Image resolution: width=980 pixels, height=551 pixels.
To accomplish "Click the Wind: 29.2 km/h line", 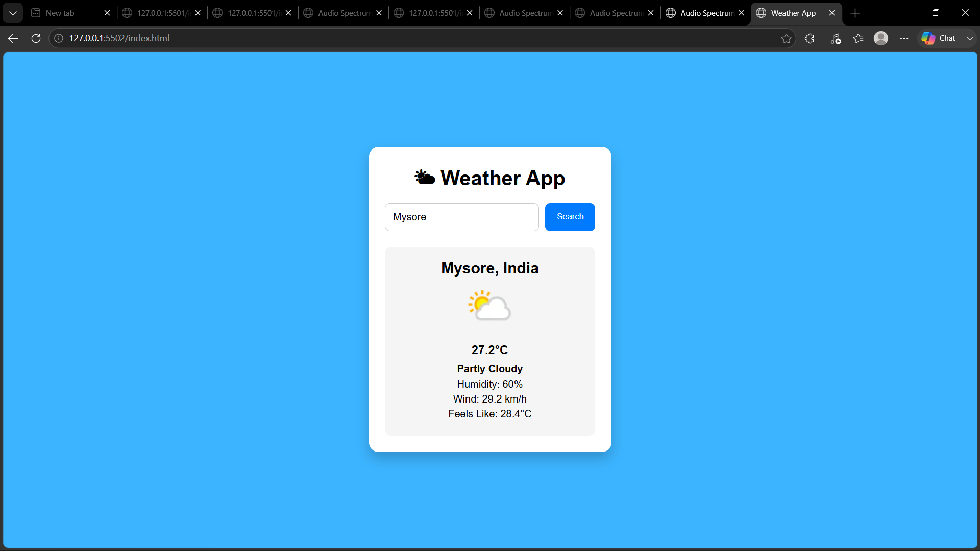I will (489, 399).
